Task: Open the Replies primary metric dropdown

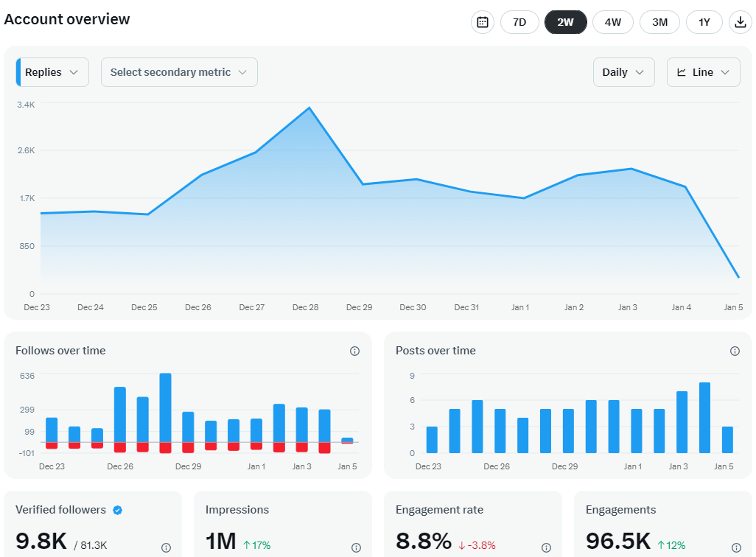Action: [x=52, y=72]
